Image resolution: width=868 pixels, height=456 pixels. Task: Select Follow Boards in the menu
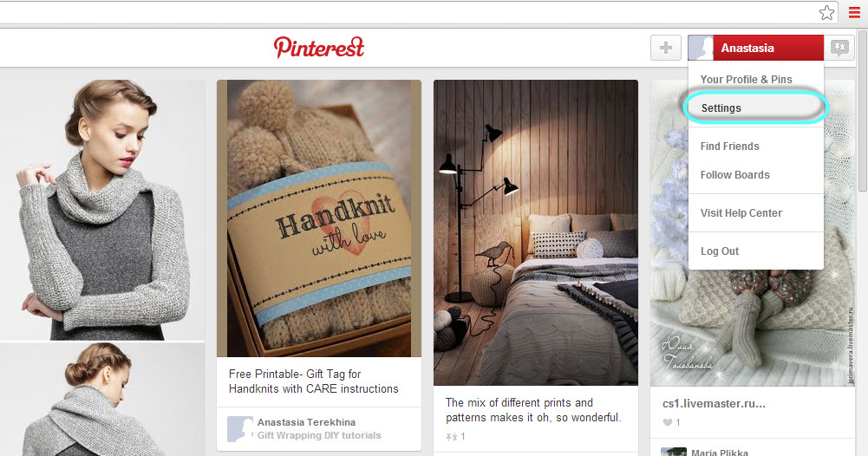[x=734, y=175]
